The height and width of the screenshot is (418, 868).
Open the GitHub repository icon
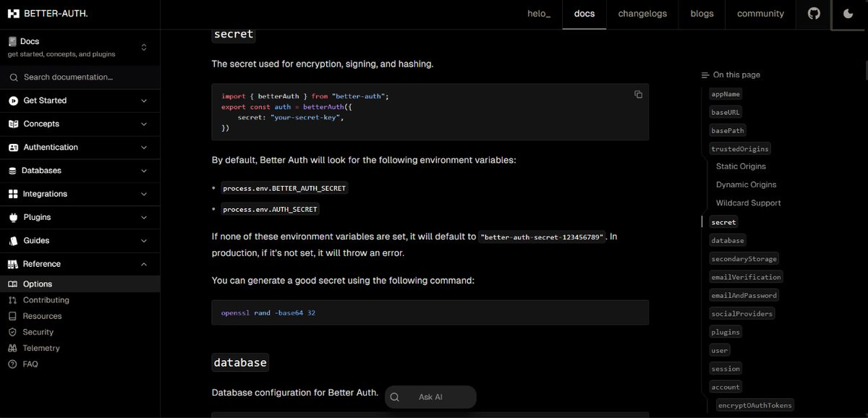click(x=814, y=14)
